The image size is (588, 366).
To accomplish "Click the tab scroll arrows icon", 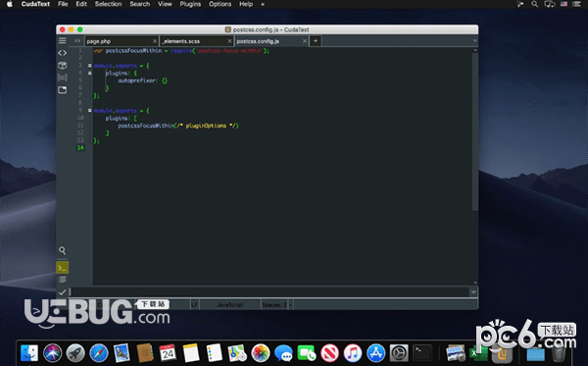I will (77, 41).
